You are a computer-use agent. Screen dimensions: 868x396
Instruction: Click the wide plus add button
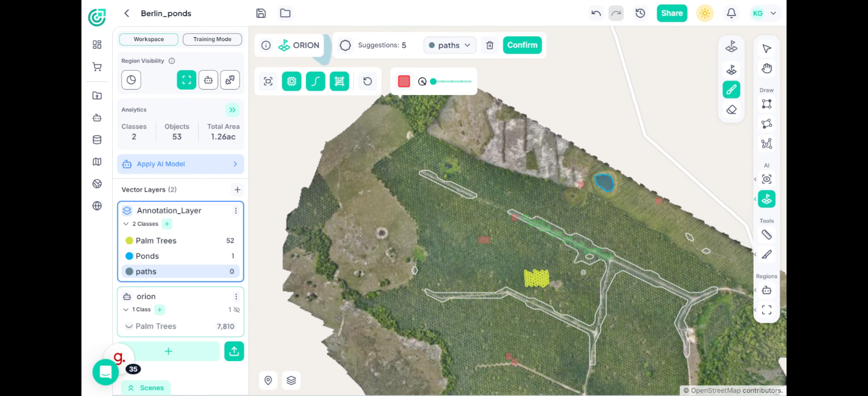pyautogui.click(x=168, y=351)
